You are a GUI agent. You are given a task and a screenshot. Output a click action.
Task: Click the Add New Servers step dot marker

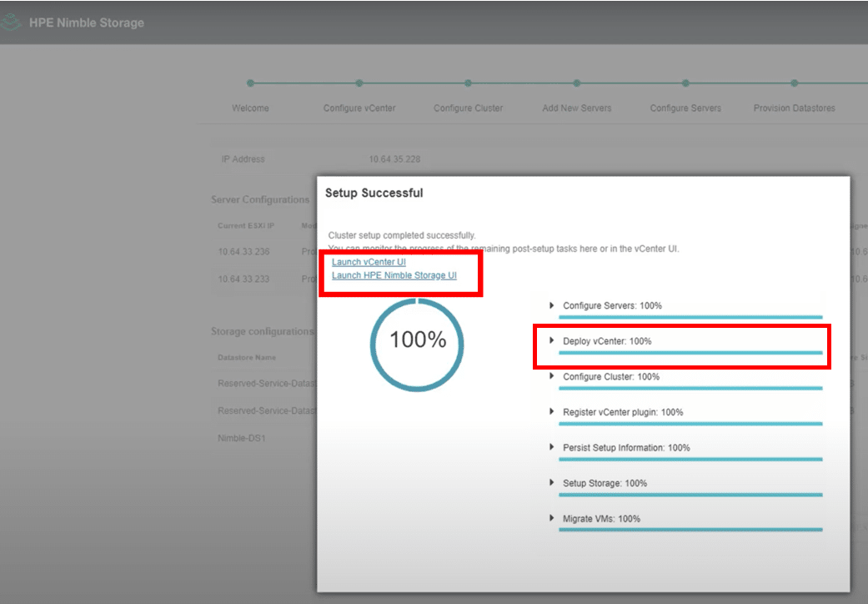[x=577, y=83]
